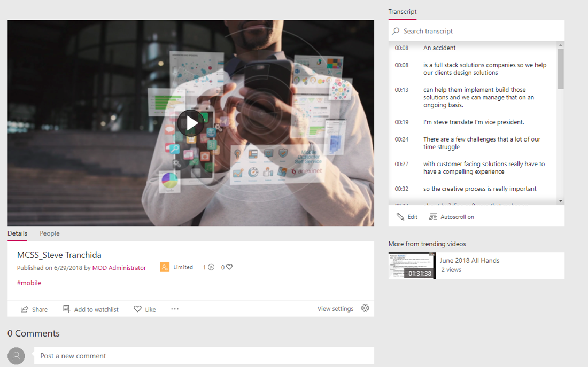
Task: Switch to the People tab
Action: click(50, 233)
